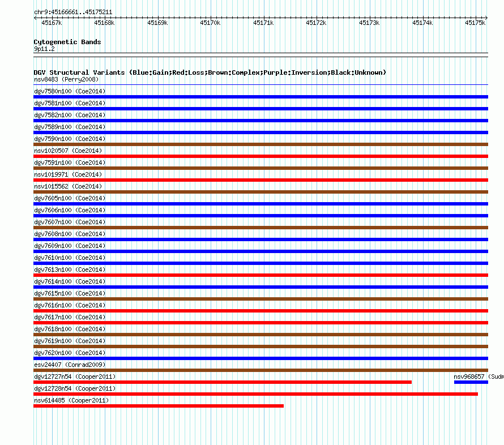Select the blue bar under dgv7620n100
This screenshot has width=504, height=445.
[x=260, y=358]
